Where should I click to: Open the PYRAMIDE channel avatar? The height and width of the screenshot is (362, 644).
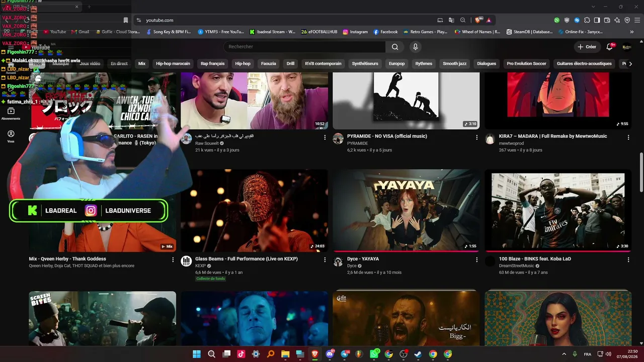point(338,139)
